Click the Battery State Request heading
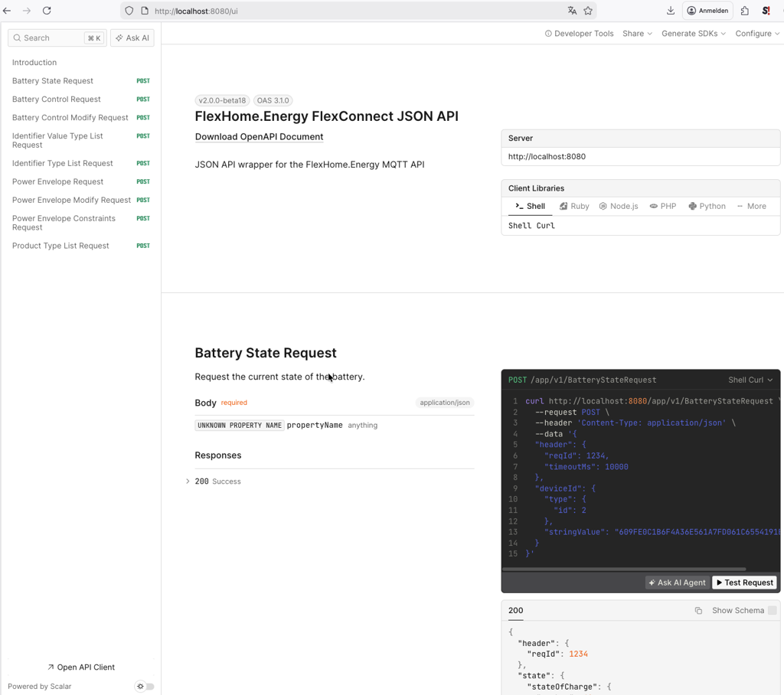784x695 pixels. 266,353
